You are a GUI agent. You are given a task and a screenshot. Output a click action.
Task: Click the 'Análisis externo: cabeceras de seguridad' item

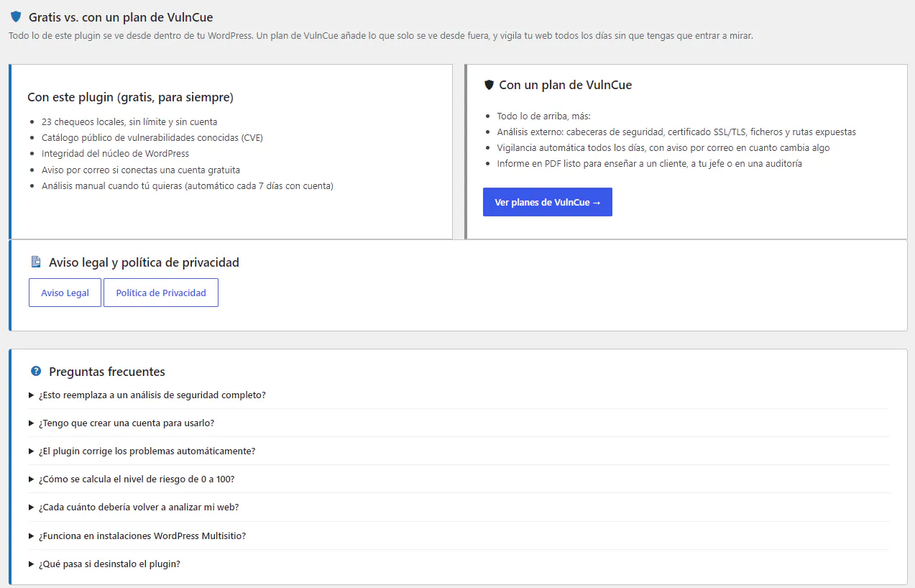(x=676, y=132)
